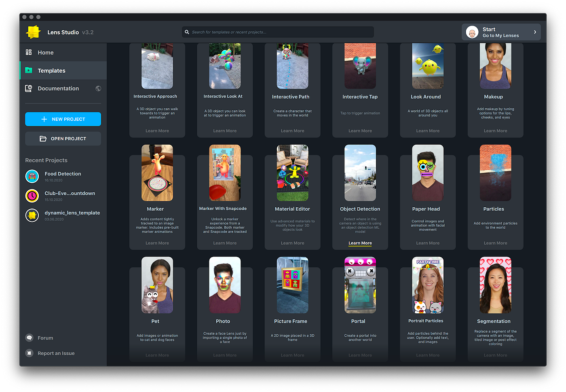Select the Templates section
Image resolution: width=566 pixels, height=392 pixels.
63,70
